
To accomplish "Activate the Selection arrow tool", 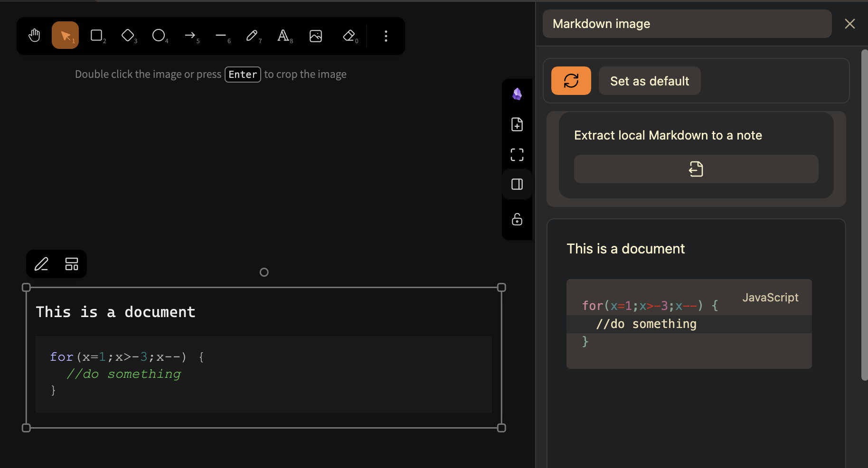I will point(66,36).
